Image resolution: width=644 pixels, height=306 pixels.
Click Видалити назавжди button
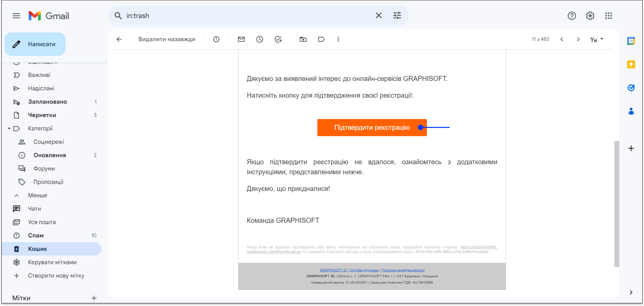167,39
